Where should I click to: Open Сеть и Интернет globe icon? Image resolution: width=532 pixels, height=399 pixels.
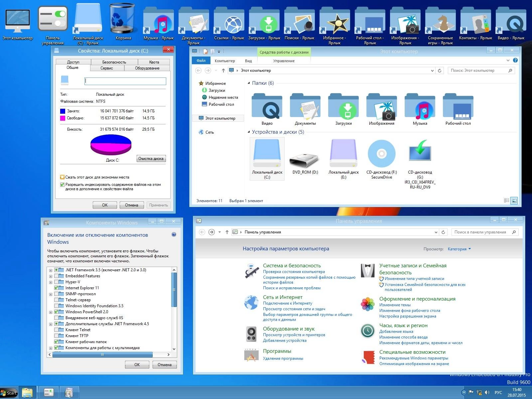pyautogui.click(x=251, y=302)
